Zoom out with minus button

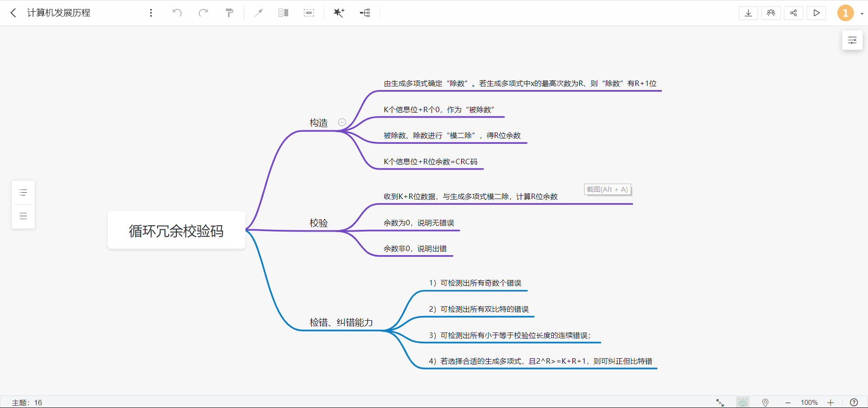pyautogui.click(x=788, y=403)
